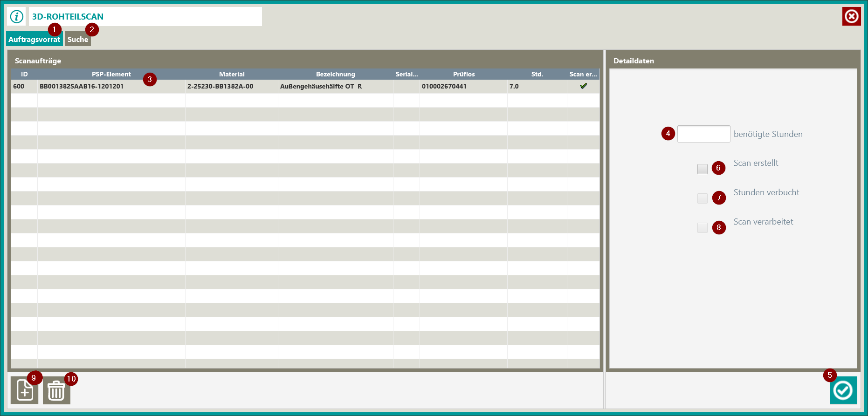Click the Prüflos column header
Viewport: 868px width, 416px height.
[463, 74]
